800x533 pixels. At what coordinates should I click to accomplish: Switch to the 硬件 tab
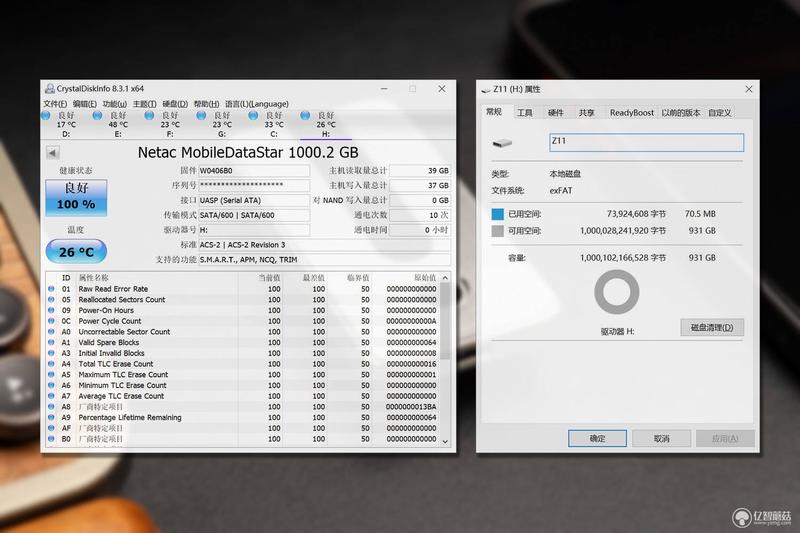tap(556, 113)
